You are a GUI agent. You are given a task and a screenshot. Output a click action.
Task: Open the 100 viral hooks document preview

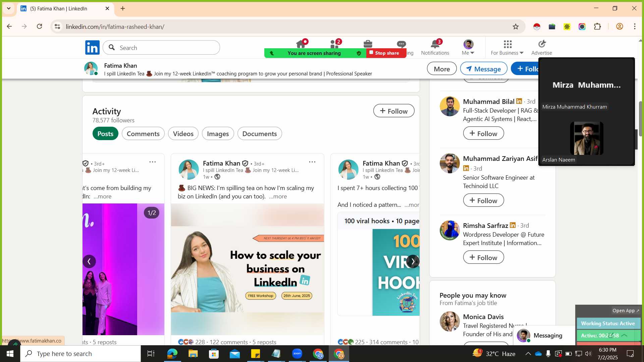[378, 264]
